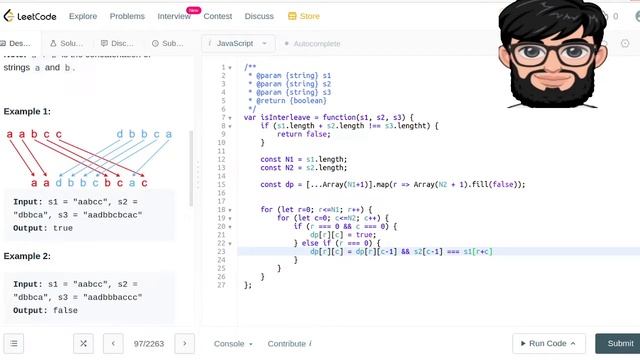Open the Interview section

[174, 16]
